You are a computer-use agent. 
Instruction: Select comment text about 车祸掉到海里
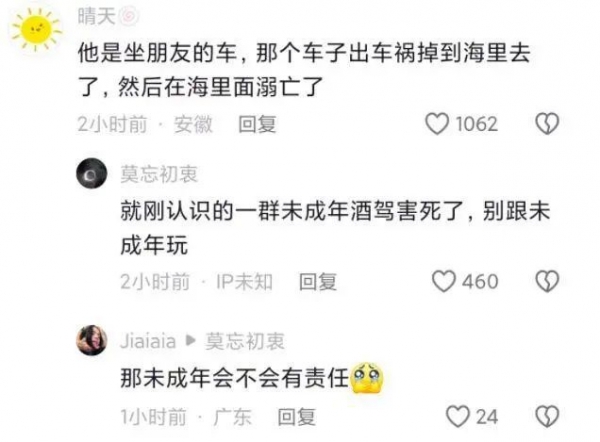click(304, 70)
